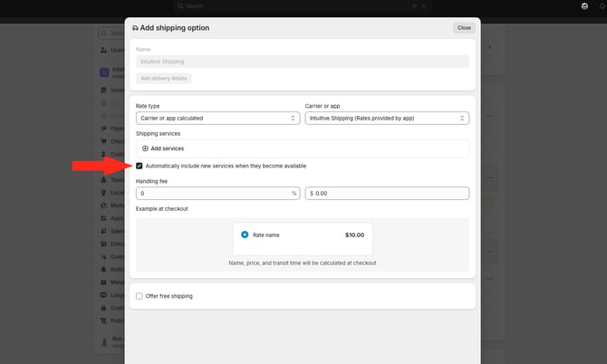
Task: Click the sidebar search box in background
Action: pyautogui.click(x=111, y=34)
